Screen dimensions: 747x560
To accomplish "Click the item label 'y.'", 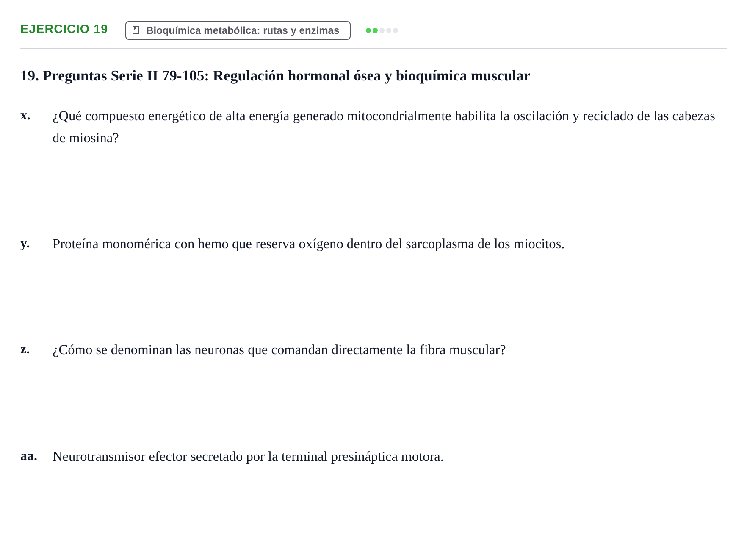I will pyautogui.click(x=25, y=243).
